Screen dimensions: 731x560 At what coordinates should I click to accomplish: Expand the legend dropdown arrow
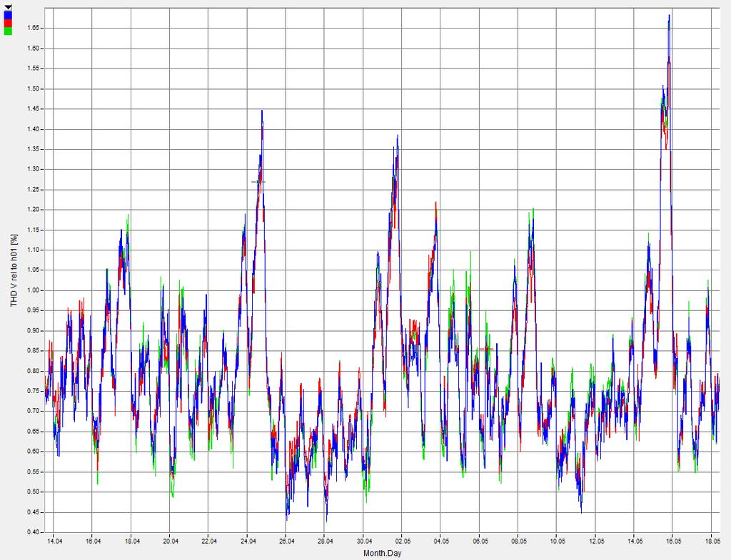click(7, 7)
